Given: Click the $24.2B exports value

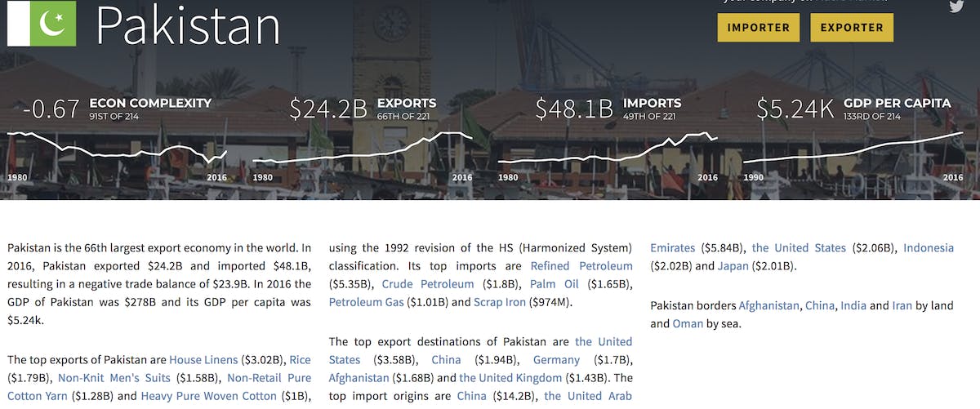Looking at the screenshot, I should pos(328,109).
